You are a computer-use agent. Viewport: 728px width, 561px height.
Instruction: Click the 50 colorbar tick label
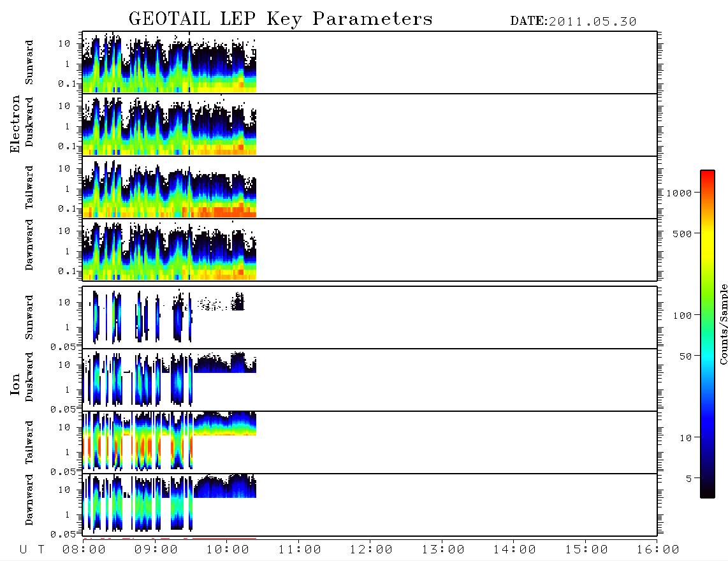pos(685,356)
